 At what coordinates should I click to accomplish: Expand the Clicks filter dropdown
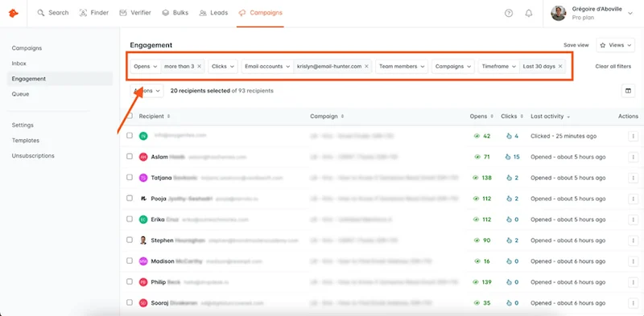pos(223,66)
